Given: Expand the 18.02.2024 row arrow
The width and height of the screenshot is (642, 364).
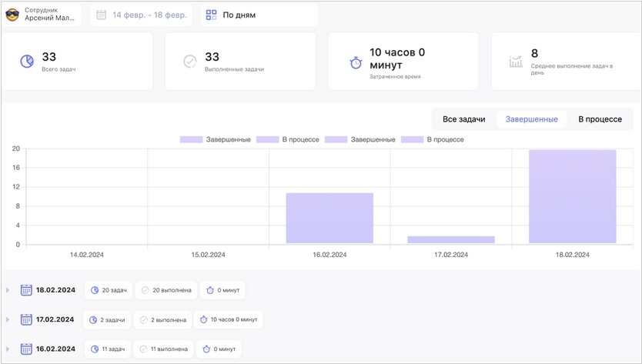Looking at the screenshot, I should click(x=8, y=290).
